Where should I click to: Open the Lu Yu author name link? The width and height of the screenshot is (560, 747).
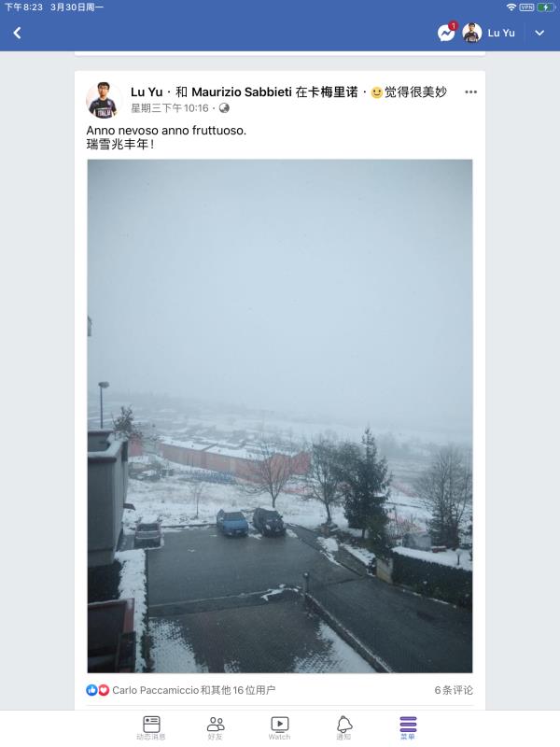(147, 92)
